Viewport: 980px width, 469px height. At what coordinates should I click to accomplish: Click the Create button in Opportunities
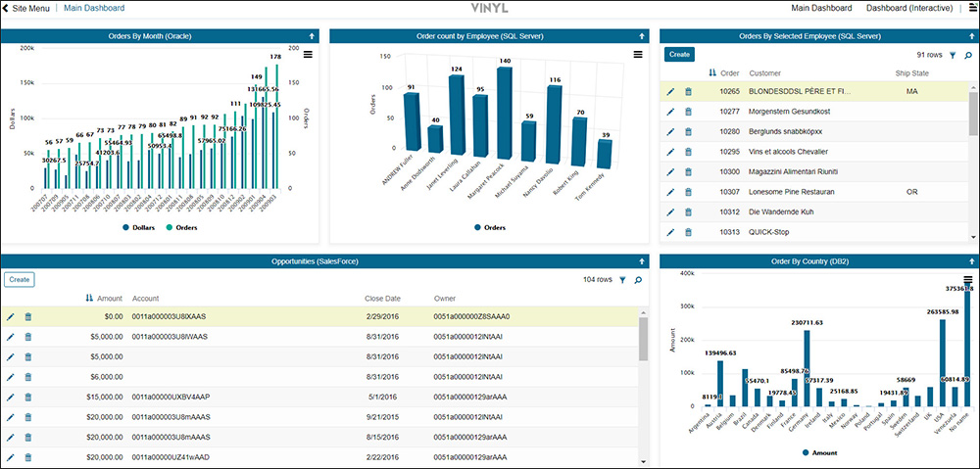point(19,280)
